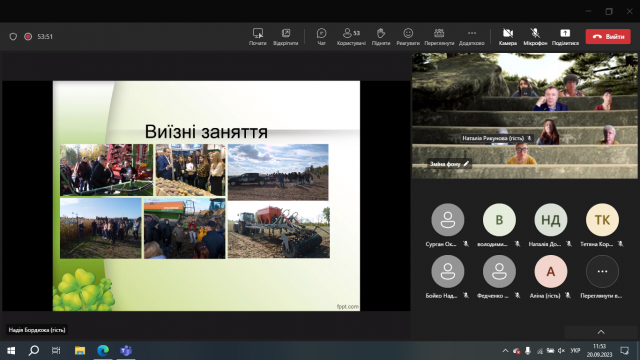
Task: Open the reactions smiley menu
Action: point(408,36)
